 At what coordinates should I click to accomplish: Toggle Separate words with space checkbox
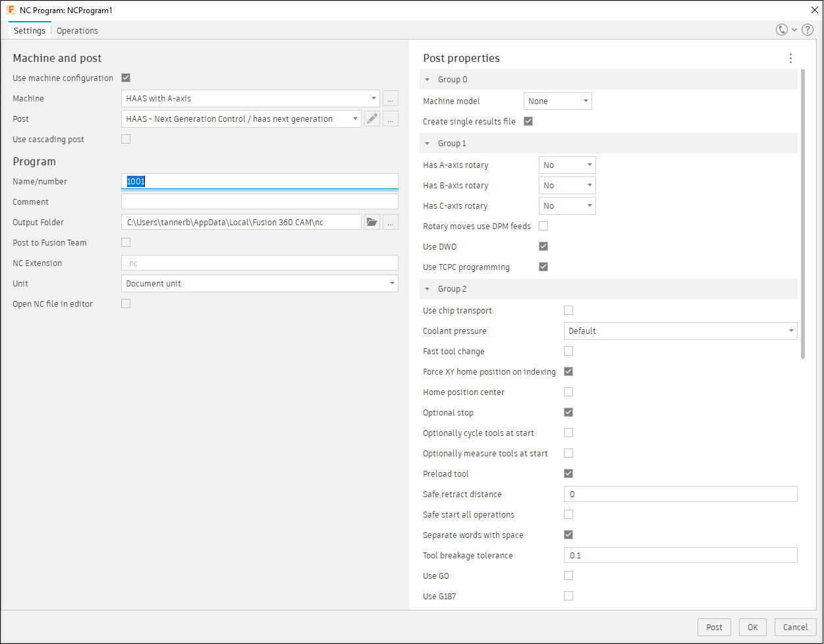568,535
